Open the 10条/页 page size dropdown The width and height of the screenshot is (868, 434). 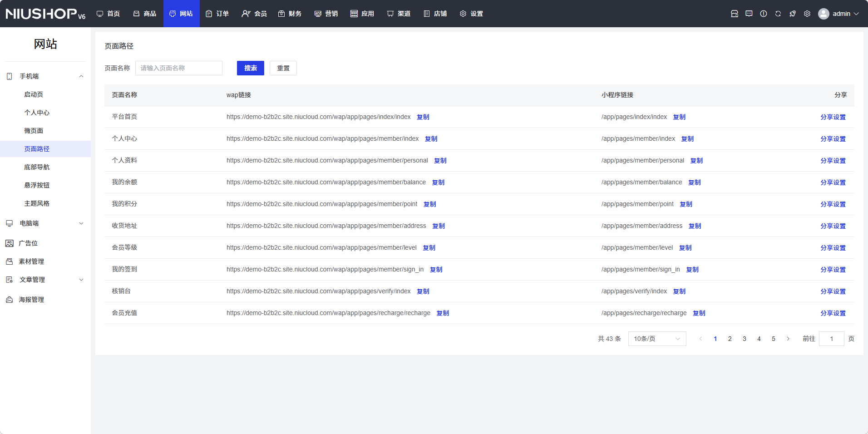coord(656,339)
